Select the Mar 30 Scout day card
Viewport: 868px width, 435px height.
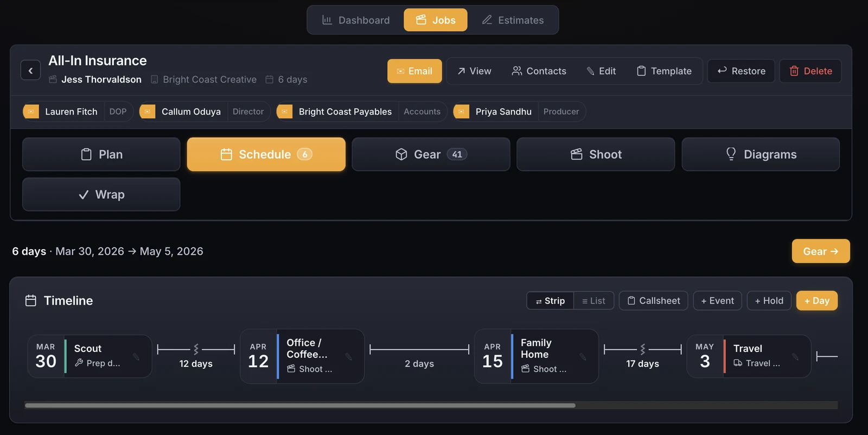tap(90, 356)
